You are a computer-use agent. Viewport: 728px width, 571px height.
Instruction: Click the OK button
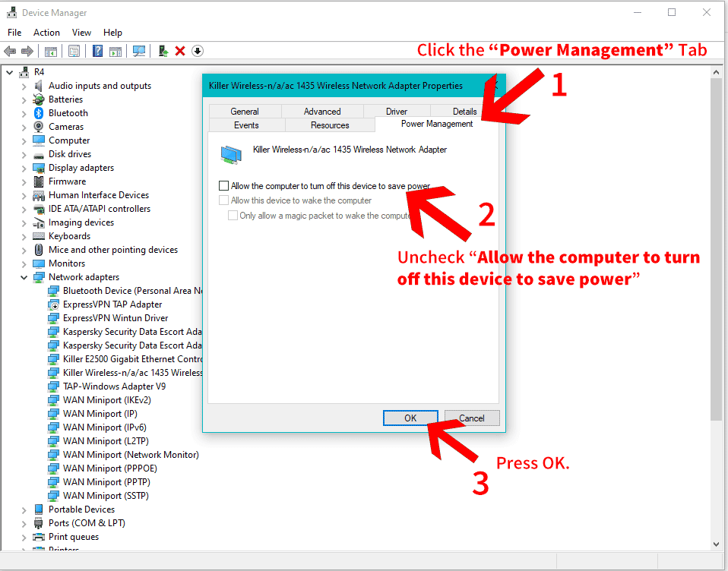point(410,418)
